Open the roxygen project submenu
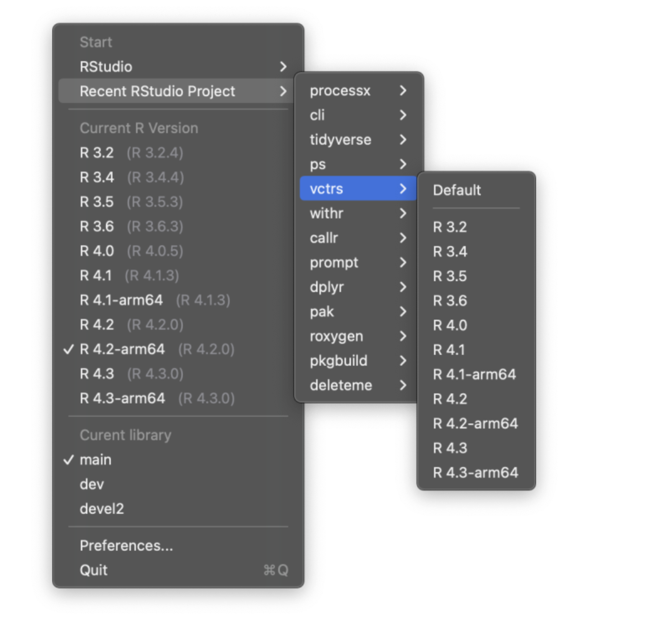 click(358, 336)
